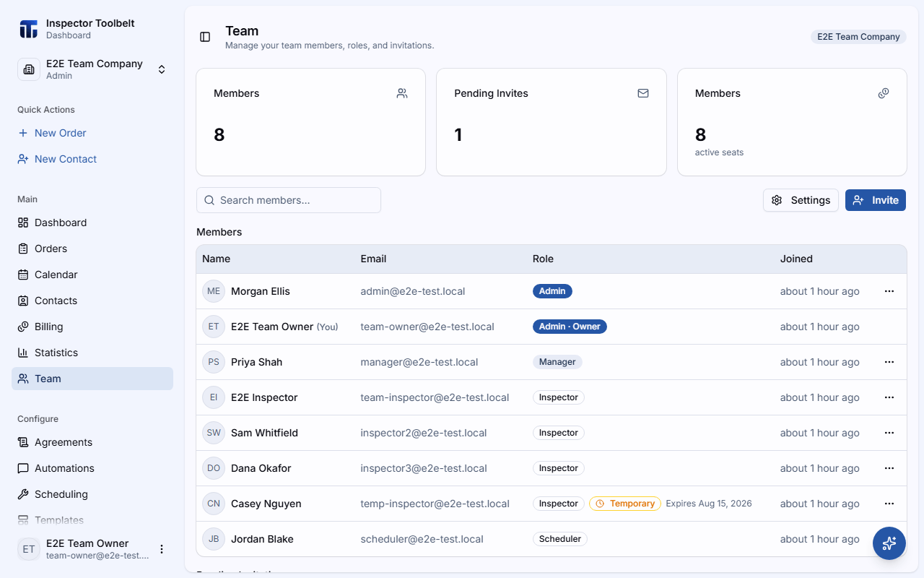Click the Joined column header
Viewport: 924px width, 578px height.
pyautogui.click(x=796, y=259)
